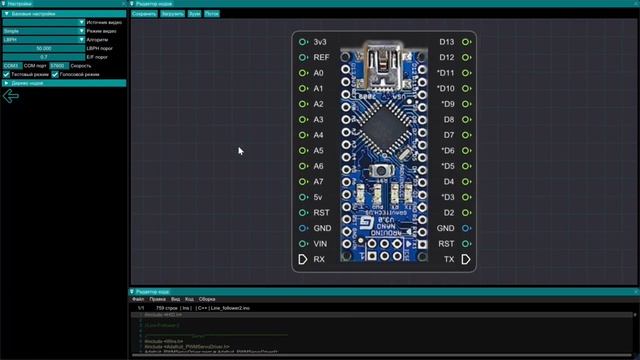Screen dimensions: 640x360
Task: Adjust the LBPH порог slider
Action: (44, 49)
